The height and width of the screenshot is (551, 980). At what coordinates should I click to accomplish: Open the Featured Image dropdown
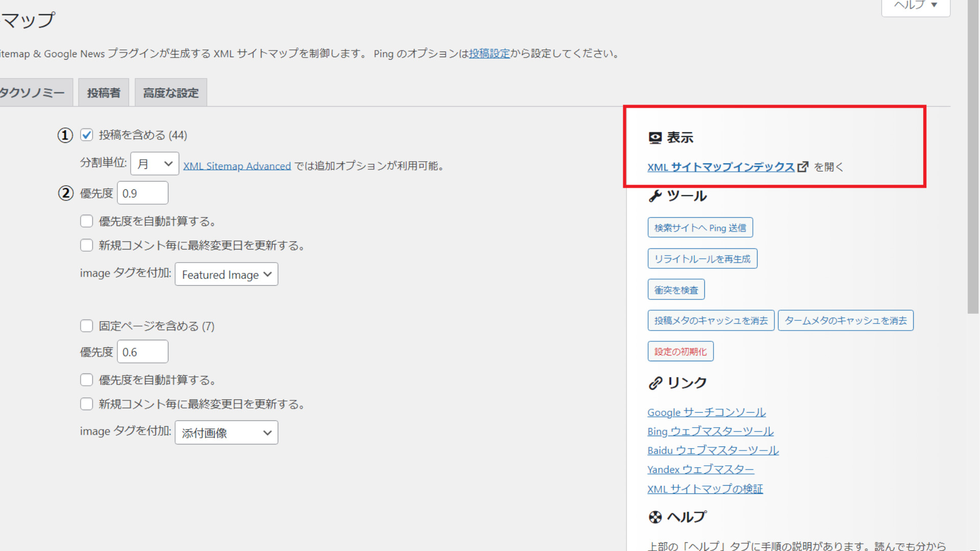click(x=227, y=274)
